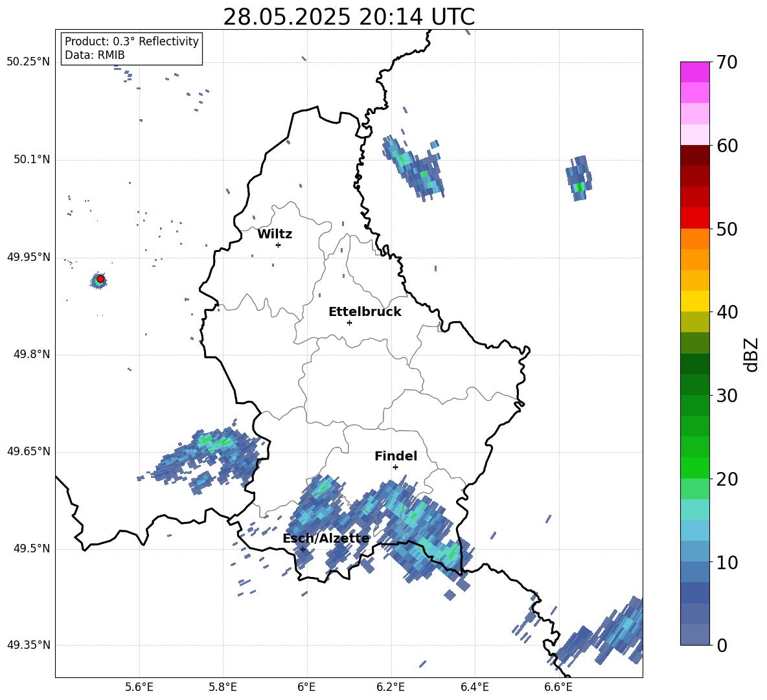Viewport: 767px width, 700px height.
Task: Pick the orange colorbar segment below 50
Action: coord(694,238)
